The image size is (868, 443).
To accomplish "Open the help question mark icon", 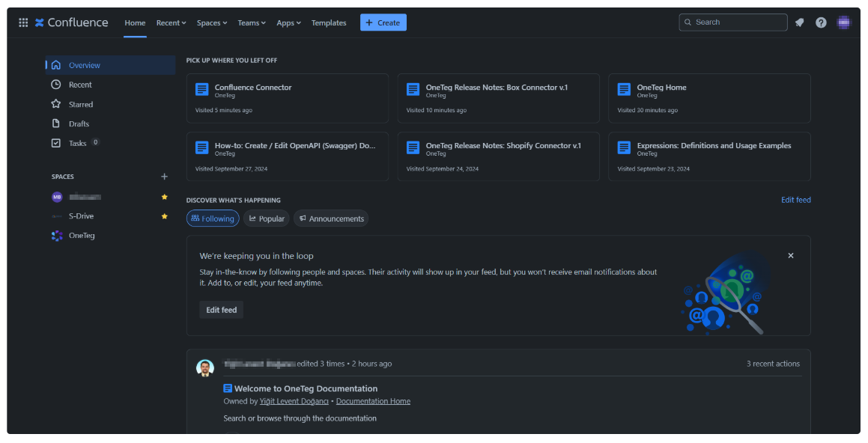I will pyautogui.click(x=821, y=22).
